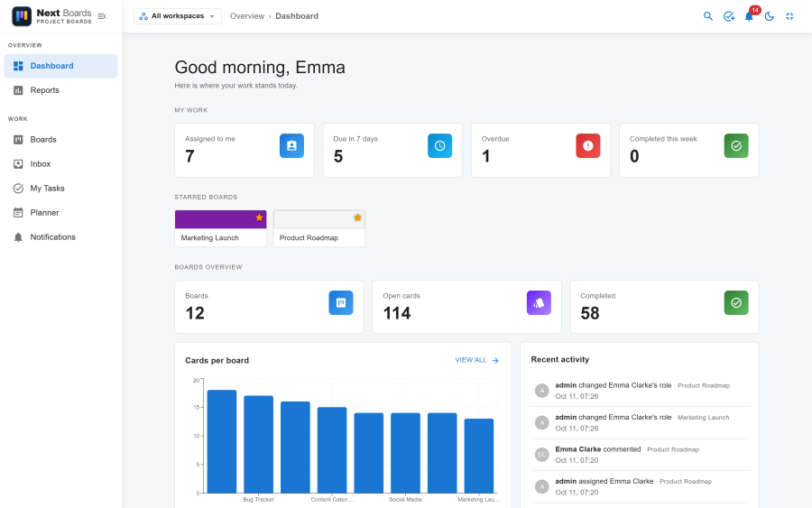Image resolution: width=812 pixels, height=508 pixels.
Task: Click the VIEW ALL arrow icon
Action: [495, 360]
